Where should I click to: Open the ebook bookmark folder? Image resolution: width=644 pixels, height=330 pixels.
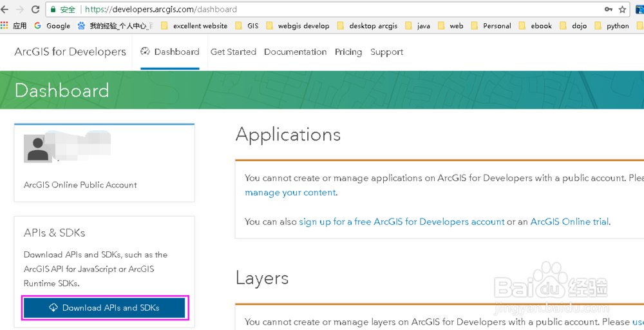click(x=535, y=26)
